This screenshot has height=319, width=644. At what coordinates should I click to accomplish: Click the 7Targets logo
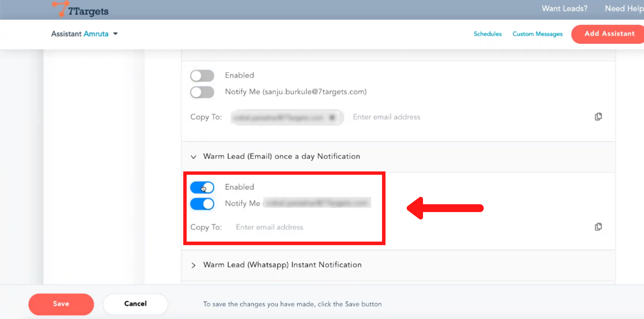point(80,10)
